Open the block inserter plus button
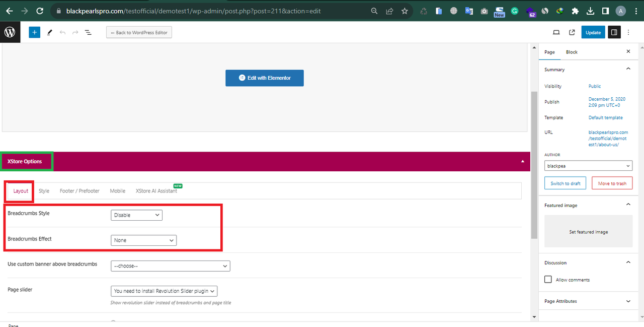The width and height of the screenshot is (644, 327). tap(34, 32)
